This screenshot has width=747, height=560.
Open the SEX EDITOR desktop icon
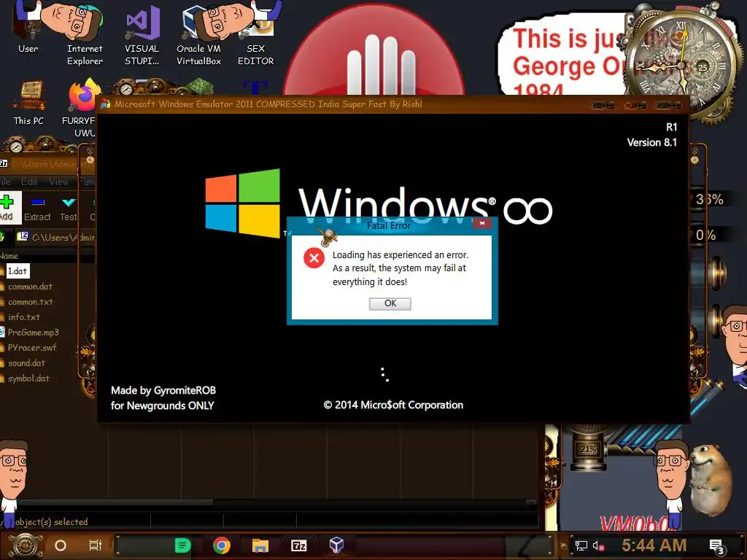point(256,34)
